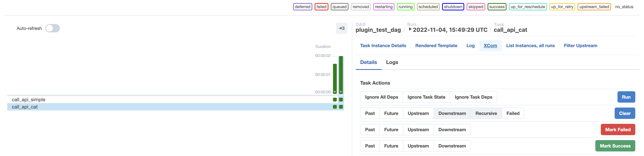Image resolution: width=644 pixels, height=156 pixels.
Task: Toggle the Auto-refresh switch
Action: pos(52,28)
